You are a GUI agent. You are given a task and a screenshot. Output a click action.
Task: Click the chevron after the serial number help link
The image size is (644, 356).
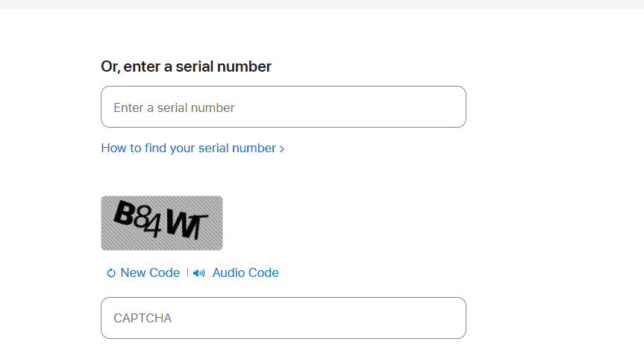(x=282, y=149)
